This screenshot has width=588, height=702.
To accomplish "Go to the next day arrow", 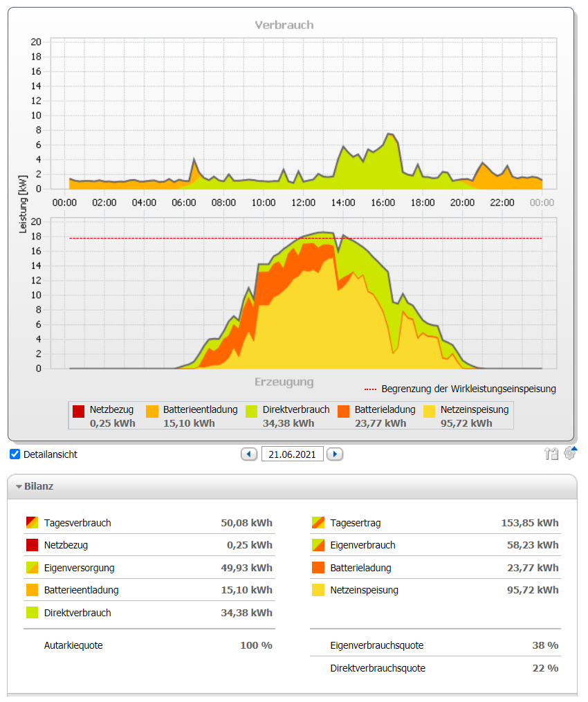I will [335, 454].
